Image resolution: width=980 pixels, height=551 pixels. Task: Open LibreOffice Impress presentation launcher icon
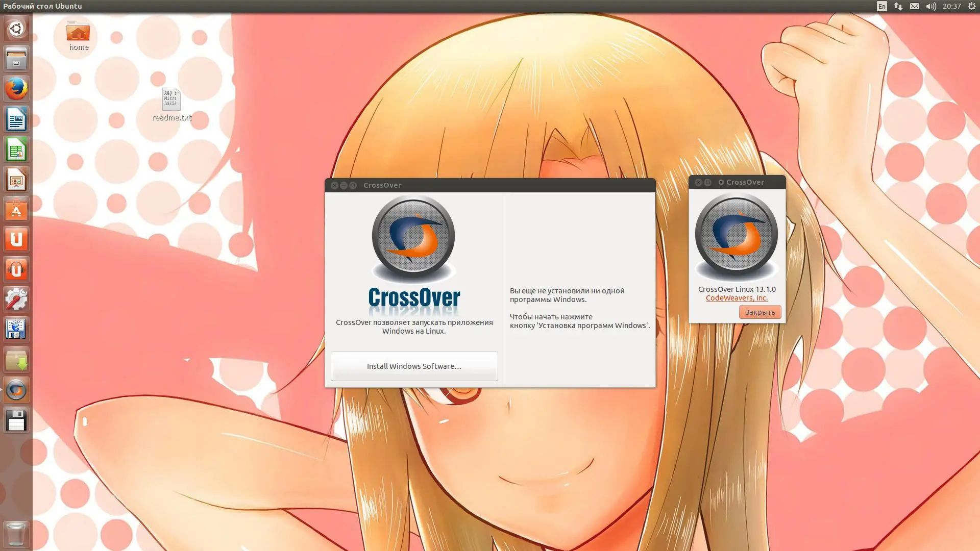tap(16, 180)
